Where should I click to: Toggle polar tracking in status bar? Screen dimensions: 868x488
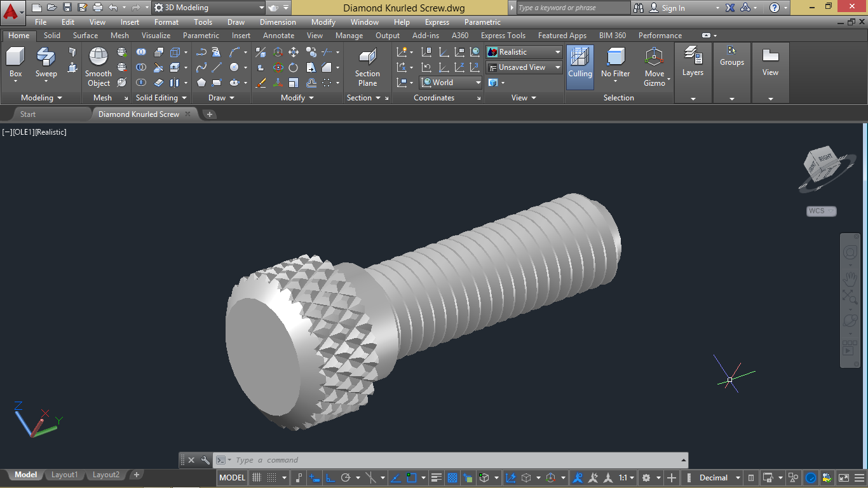(x=346, y=477)
